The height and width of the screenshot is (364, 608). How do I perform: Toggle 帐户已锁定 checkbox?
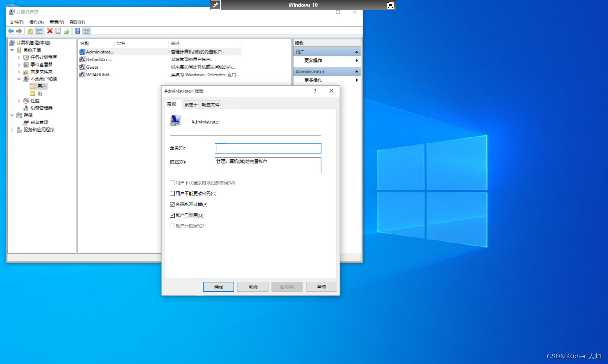coord(172,226)
